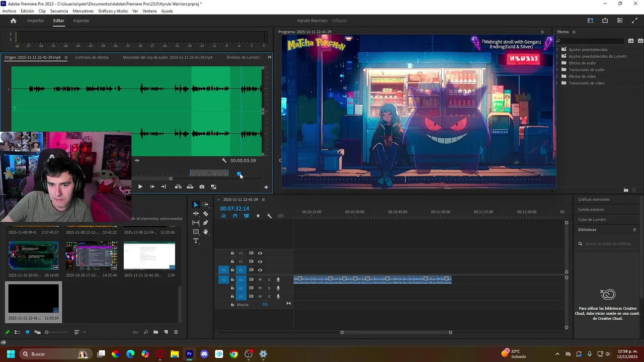Image resolution: width=644 pixels, height=362 pixels.
Task: Enable voice-over record on A3
Action: click(278, 297)
